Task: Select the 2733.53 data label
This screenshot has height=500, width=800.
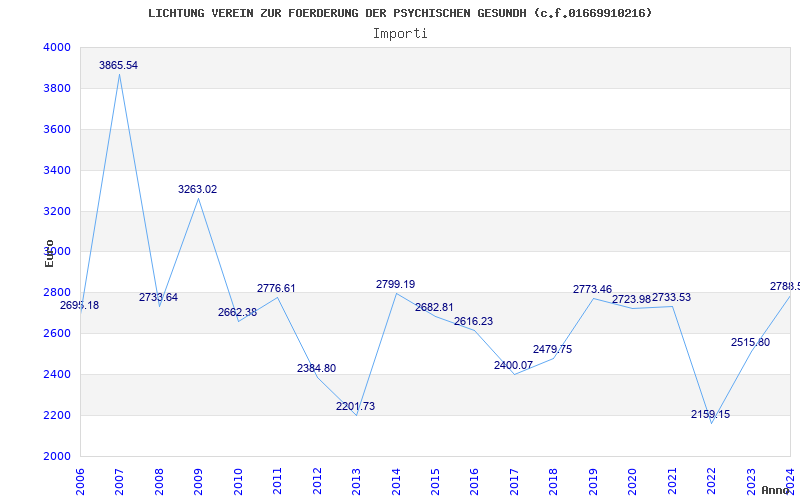Action: coord(671,297)
